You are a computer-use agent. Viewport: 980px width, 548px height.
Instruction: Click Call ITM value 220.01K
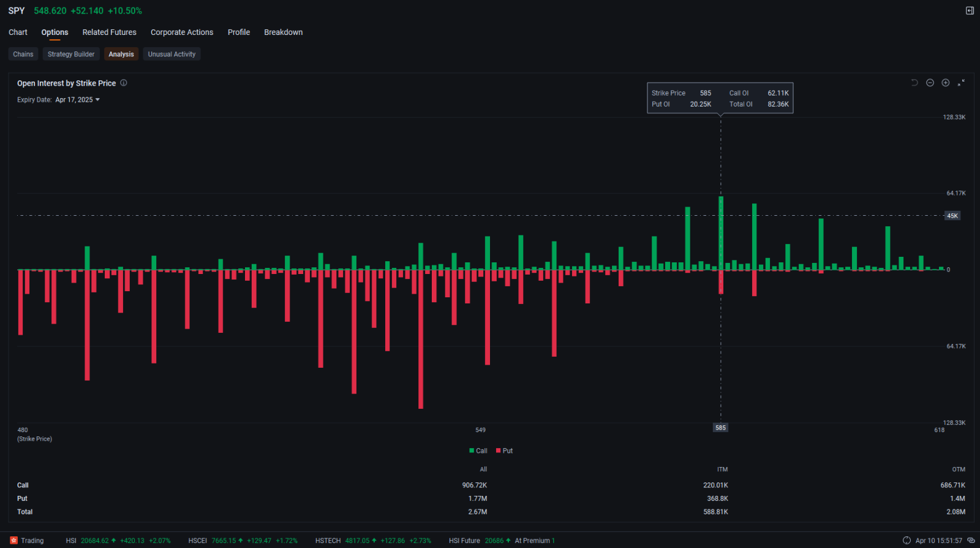coord(715,485)
